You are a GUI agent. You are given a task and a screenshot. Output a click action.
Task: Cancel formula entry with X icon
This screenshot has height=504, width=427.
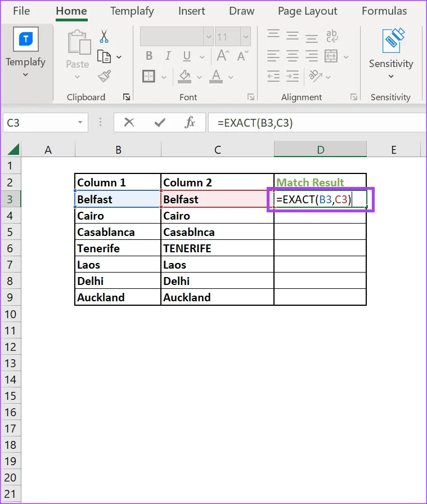pos(129,122)
